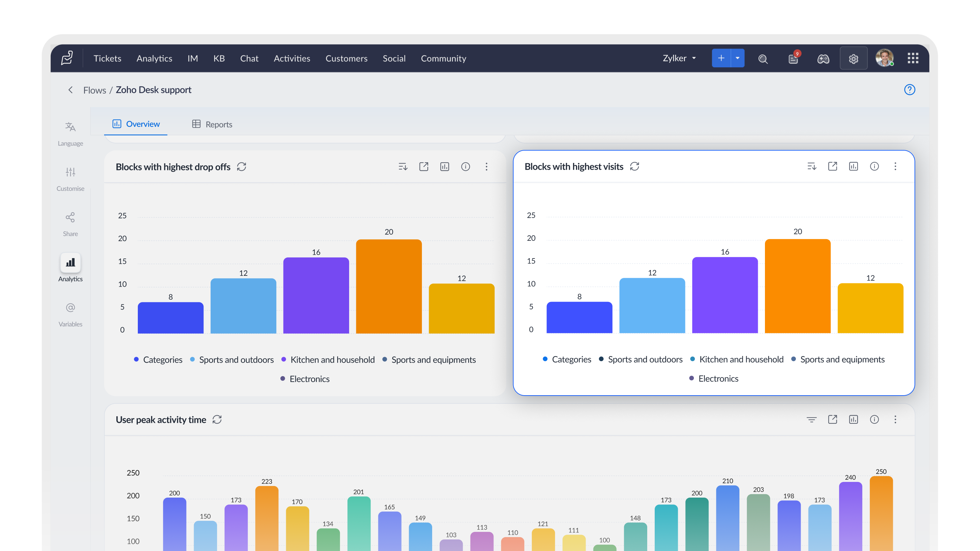Toggle Sports and outdoors legend in highest visits
This screenshot has width=980, height=551.
pos(641,360)
